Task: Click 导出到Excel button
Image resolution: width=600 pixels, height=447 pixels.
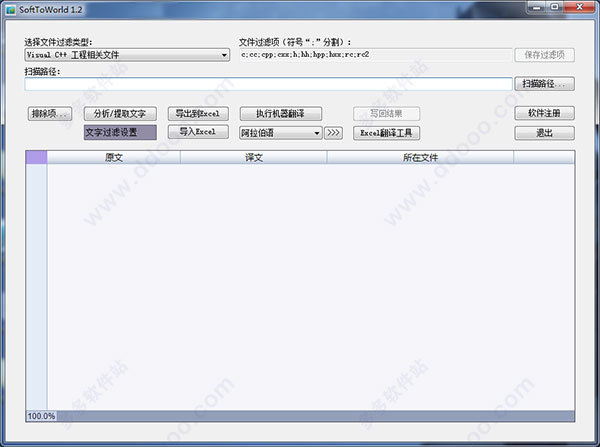Action: click(x=198, y=114)
